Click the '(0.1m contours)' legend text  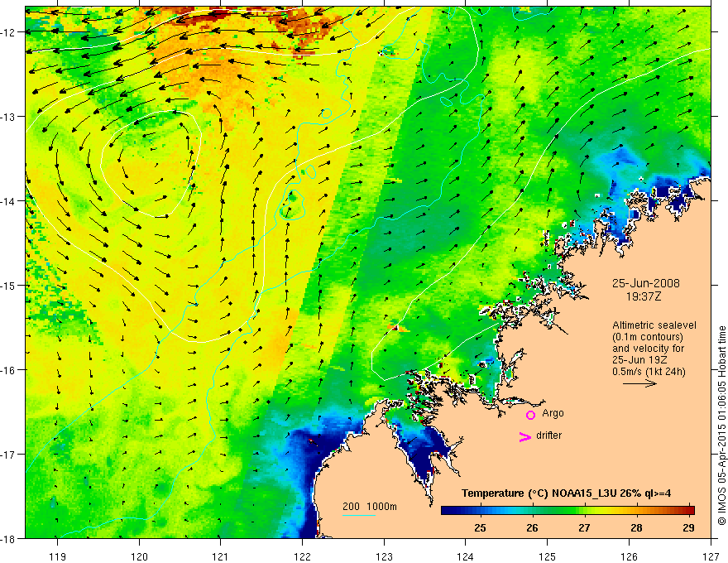click(648, 337)
